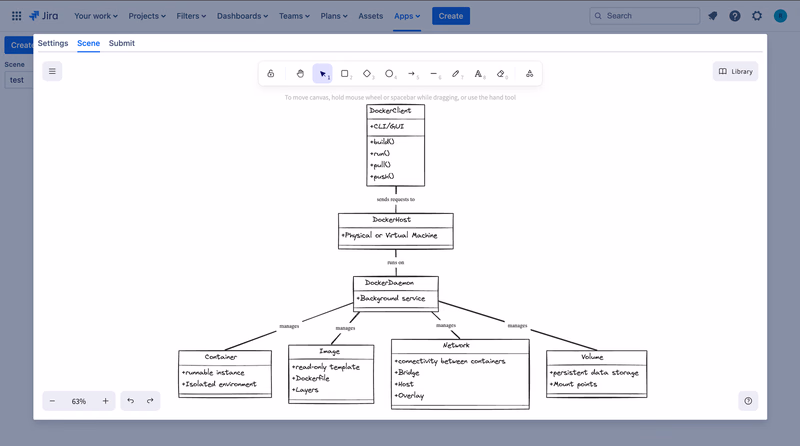Select '+CLI/GUI' attribute text
This screenshot has width=800, height=446.
click(x=387, y=127)
